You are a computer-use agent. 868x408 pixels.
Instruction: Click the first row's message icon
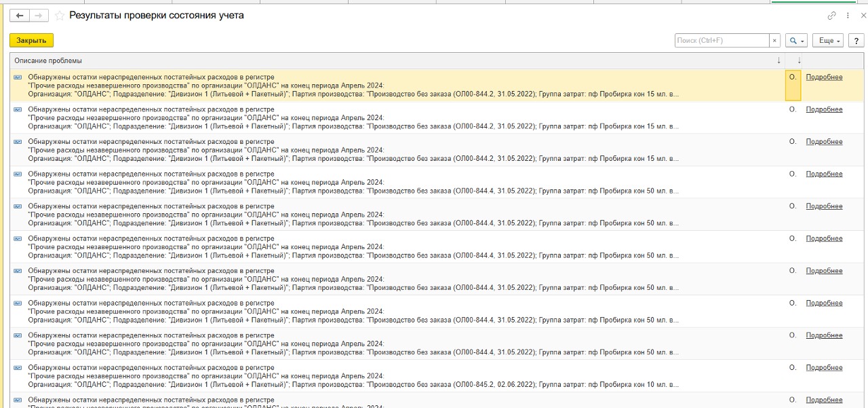18,77
